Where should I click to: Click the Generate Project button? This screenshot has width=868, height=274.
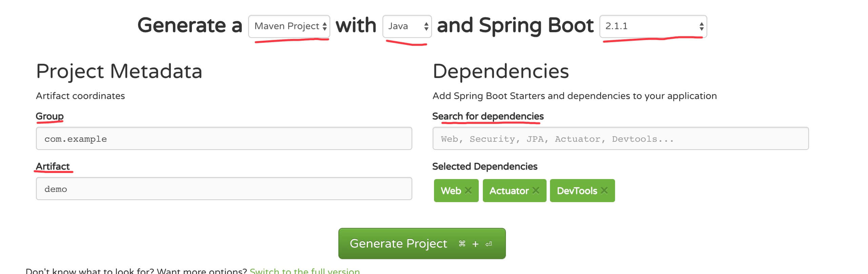pos(422,243)
